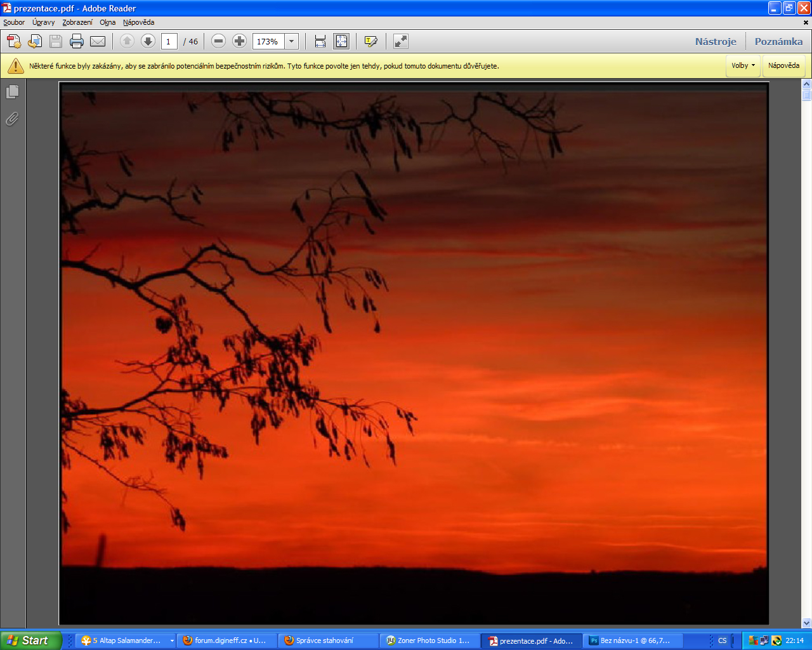Click the page number input field
The image size is (812, 650).
[169, 42]
